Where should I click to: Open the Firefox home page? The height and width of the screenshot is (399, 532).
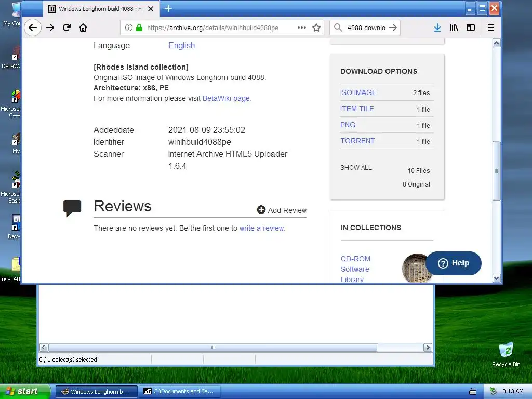[x=83, y=28]
